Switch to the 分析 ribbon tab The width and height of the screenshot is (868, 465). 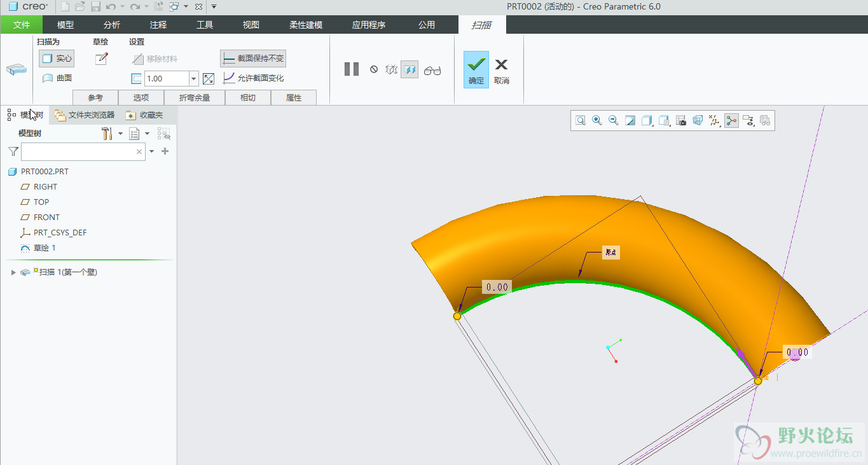coord(112,25)
